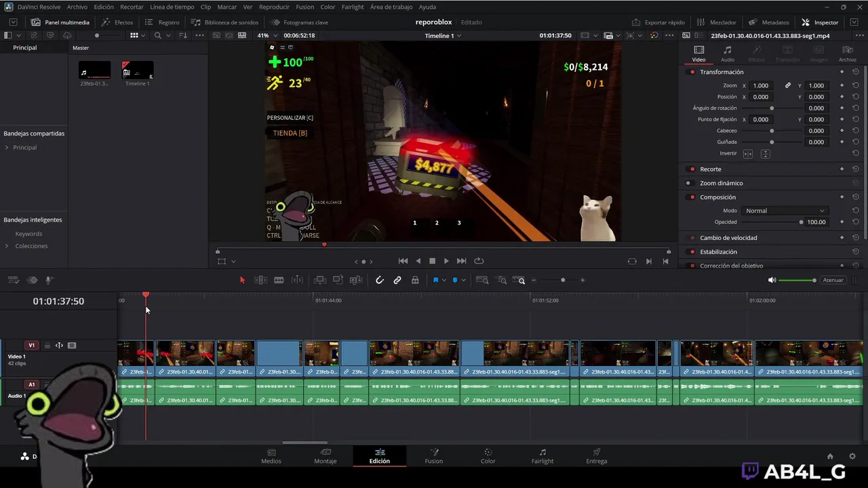868x488 pixels.
Task: Expand the Cambio de velocidad section
Action: [728, 238]
